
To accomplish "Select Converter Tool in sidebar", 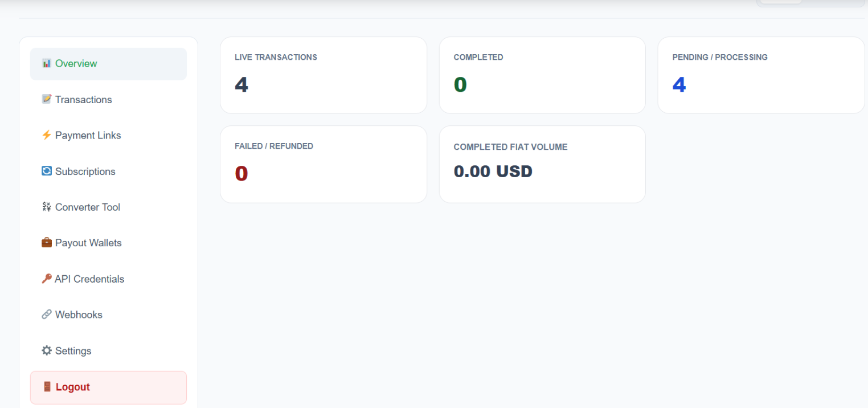I will click(108, 207).
